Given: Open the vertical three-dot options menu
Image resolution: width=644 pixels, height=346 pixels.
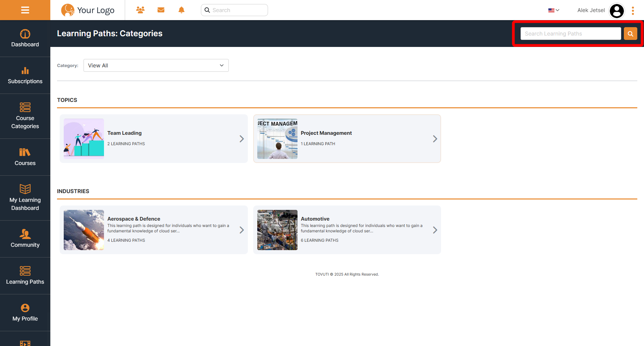Looking at the screenshot, I should pyautogui.click(x=633, y=11).
